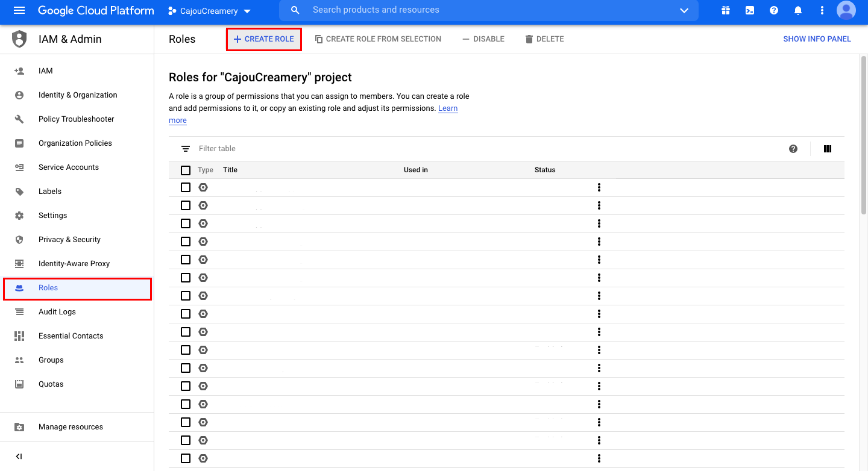Click the Disable button in the toolbar
This screenshot has height=471, width=868.
tap(483, 39)
